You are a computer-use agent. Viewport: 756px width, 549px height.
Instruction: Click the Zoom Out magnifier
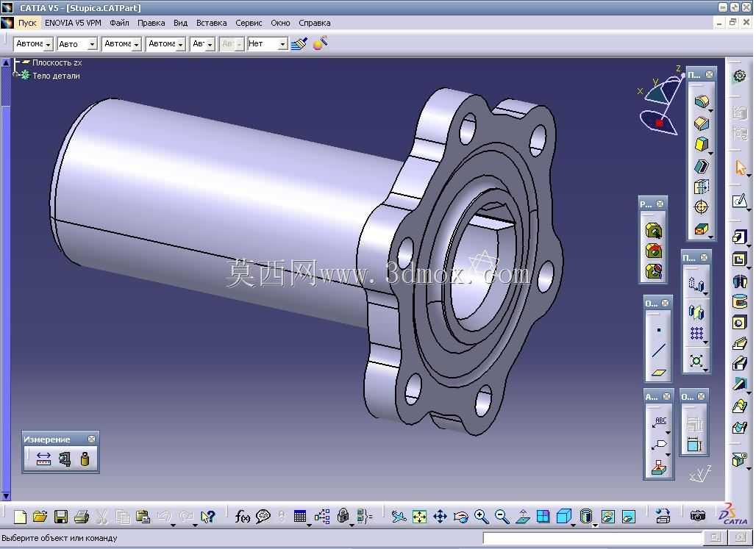point(502,517)
